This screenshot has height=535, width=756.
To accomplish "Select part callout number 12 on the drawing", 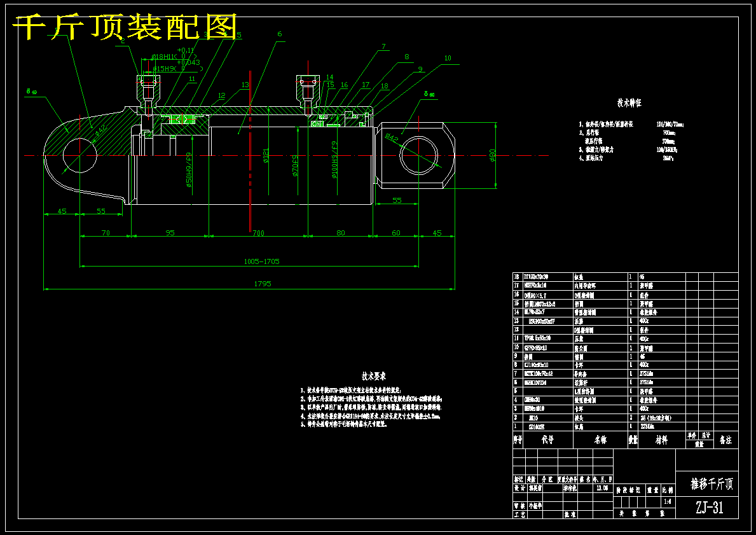I will pos(221,95).
